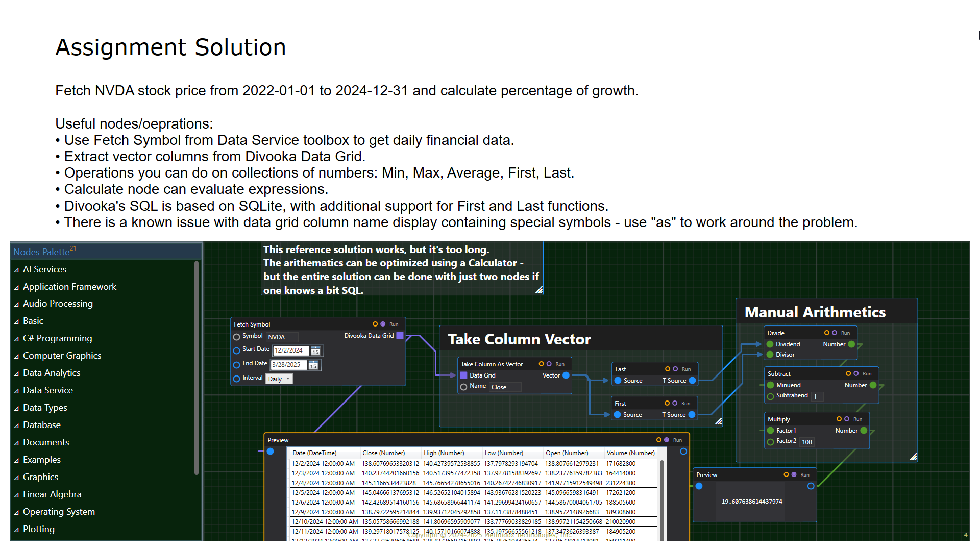Image resolution: width=980 pixels, height=551 pixels.
Task: Click the Source input port on Last node
Action: [x=618, y=381]
